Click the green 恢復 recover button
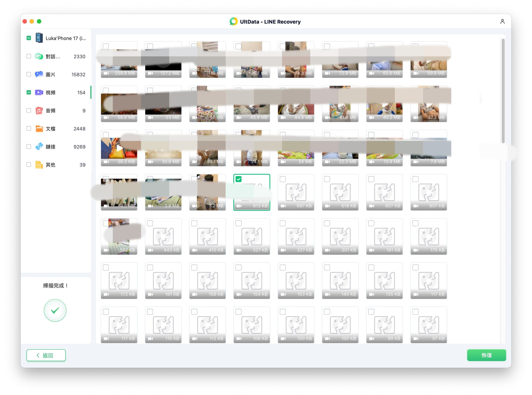 click(x=486, y=355)
